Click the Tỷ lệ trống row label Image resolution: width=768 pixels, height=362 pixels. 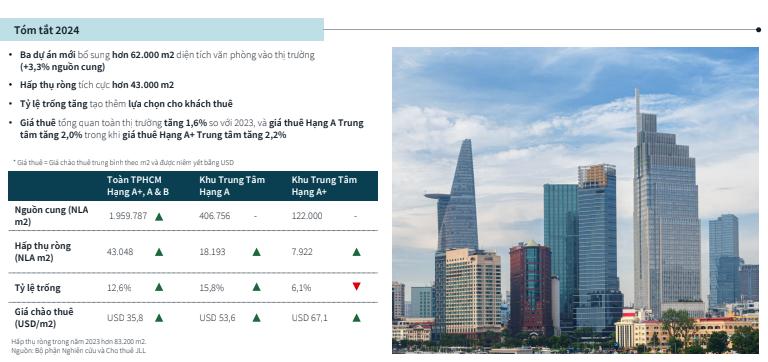coord(38,288)
